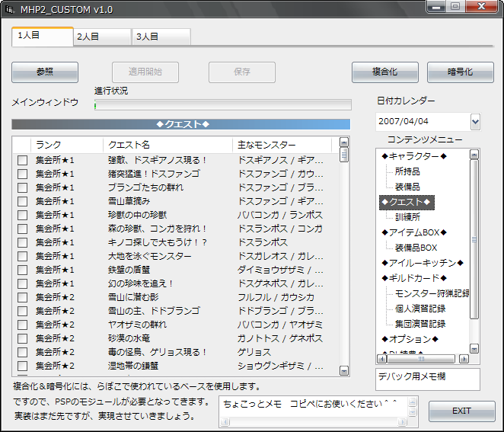Enable the checkbox for 砂漠の水竜 quest
Image resolution: width=504 pixels, height=432 pixels.
pos(22,338)
